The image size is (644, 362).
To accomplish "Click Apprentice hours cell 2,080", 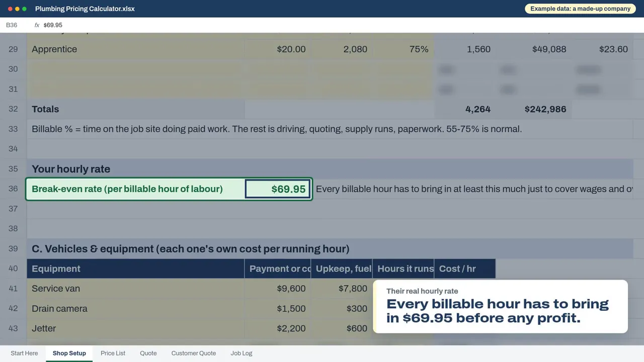I will click(342, 49).
